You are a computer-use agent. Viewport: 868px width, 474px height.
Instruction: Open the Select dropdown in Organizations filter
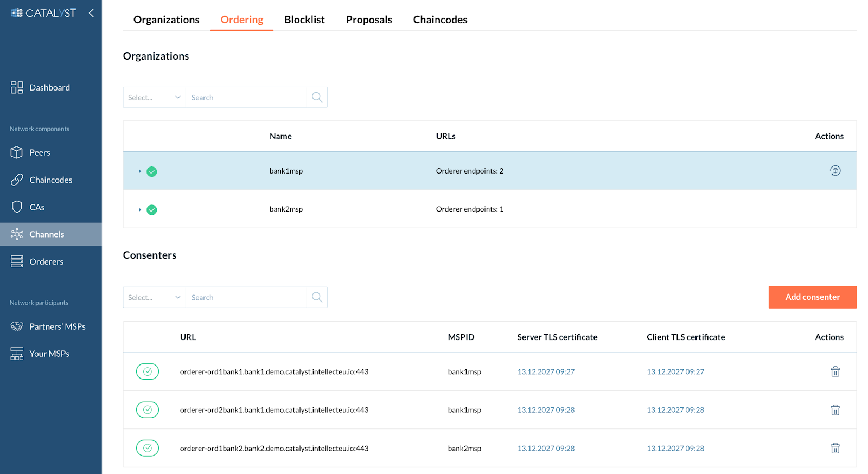(x=154, y=98)
